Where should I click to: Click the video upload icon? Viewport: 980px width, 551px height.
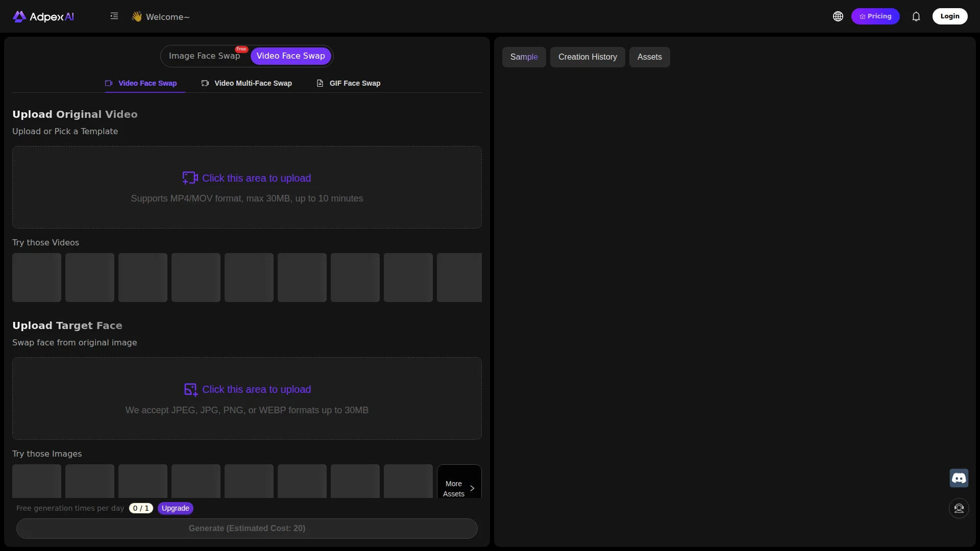point(190,178)
